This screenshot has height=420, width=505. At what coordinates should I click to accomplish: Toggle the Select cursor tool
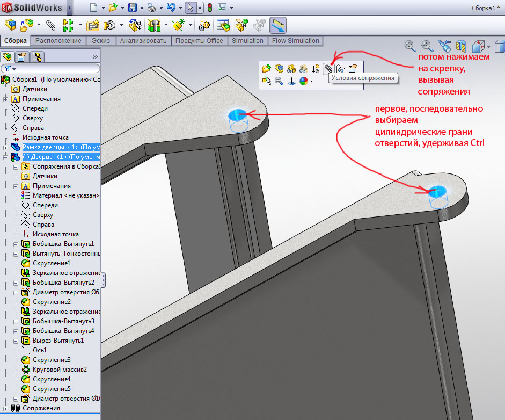pyautogui.click(x=190, y=8)
